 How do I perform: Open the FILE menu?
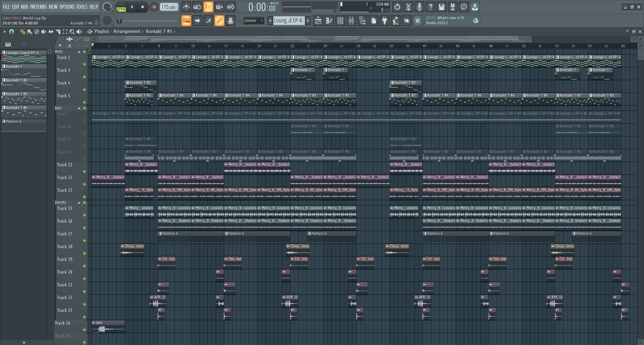pos(6,7)
